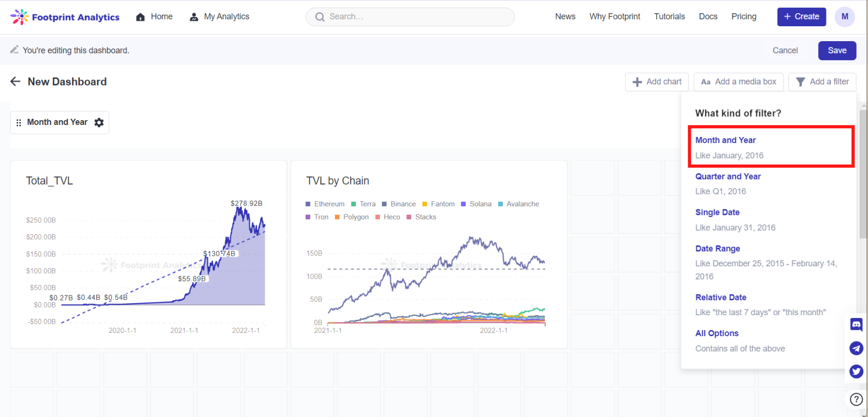Click Add a media box button
Image resolution: width=868 pixels, height=417 pixels.
(x=739, y=82)
